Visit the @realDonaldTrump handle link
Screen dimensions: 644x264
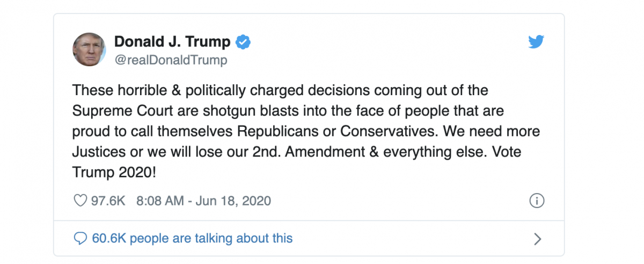171,60
